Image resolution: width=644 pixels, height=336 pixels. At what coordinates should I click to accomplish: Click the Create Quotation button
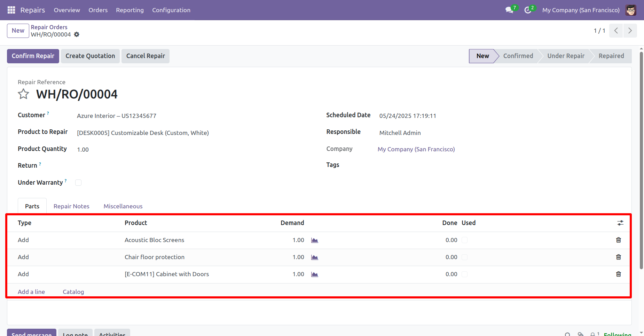click(90, 56)
